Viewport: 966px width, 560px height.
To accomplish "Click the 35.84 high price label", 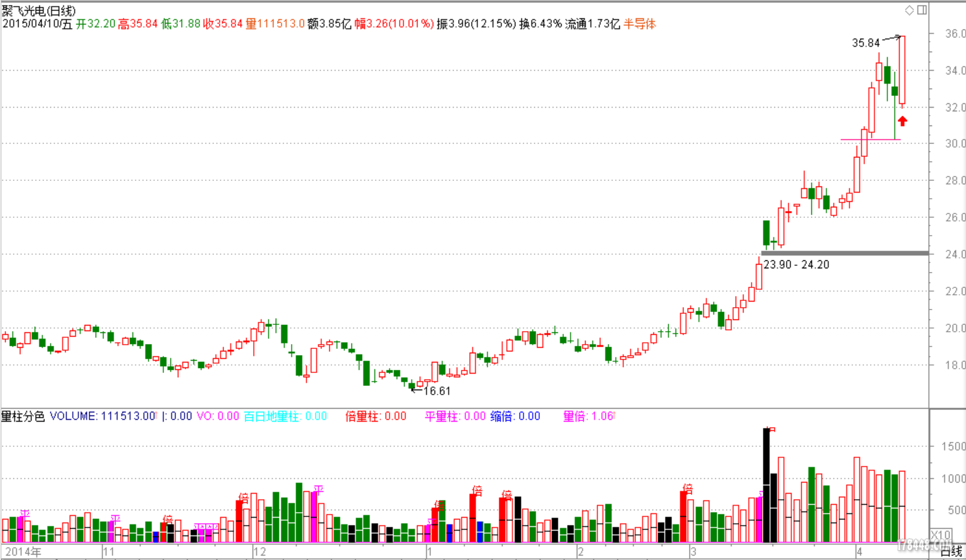I will click(x=866, y=43).
